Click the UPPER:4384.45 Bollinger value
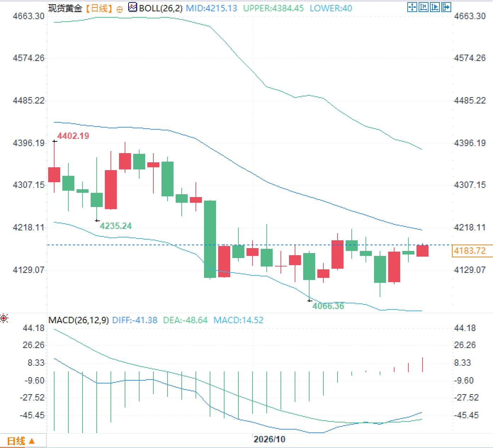493x448 pixels. pyautogui.click(x=273, y=8)
